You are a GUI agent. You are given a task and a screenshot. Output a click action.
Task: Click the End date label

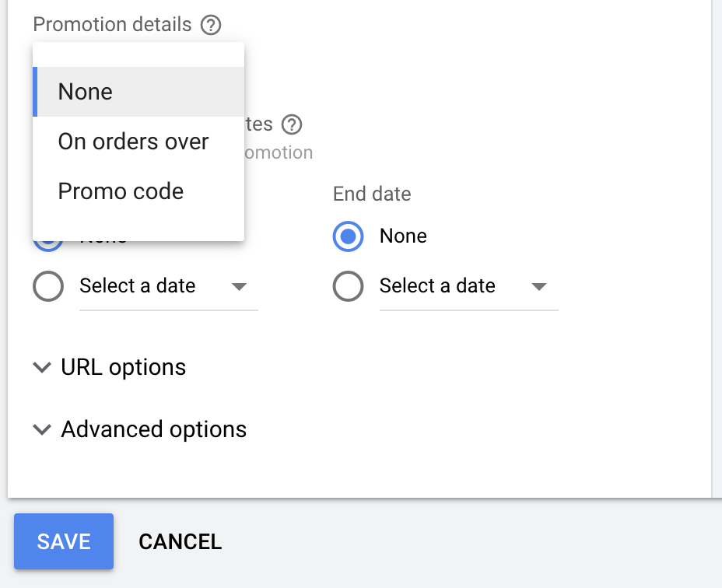coord(372,194)
